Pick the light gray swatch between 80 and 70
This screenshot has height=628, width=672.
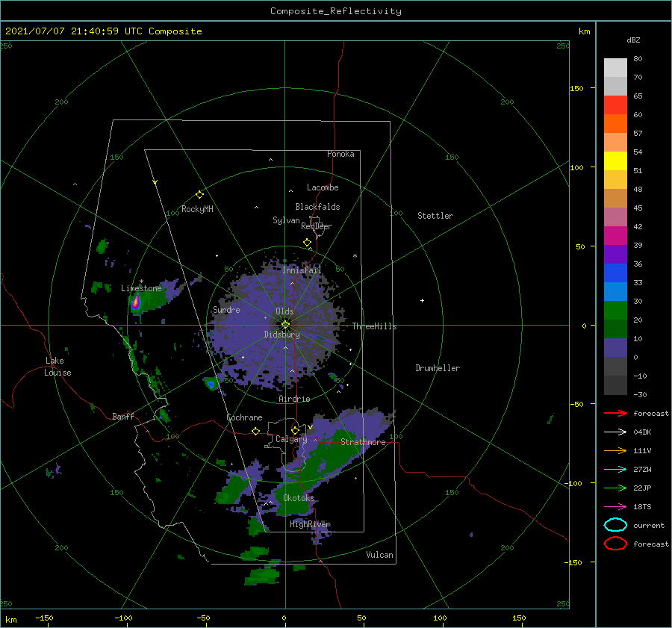(615, 68)
